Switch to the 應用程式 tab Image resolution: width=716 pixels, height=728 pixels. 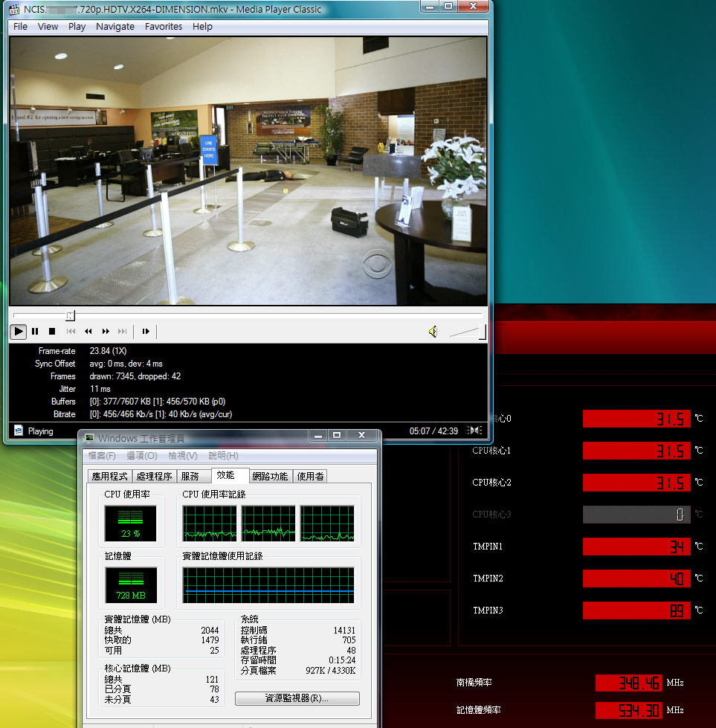coord(109,477)
